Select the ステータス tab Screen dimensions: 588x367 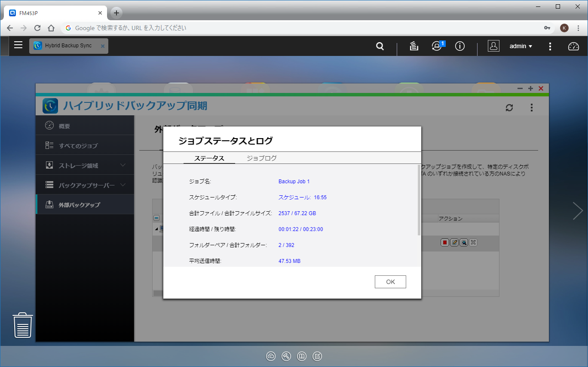(x=209, y=158)
